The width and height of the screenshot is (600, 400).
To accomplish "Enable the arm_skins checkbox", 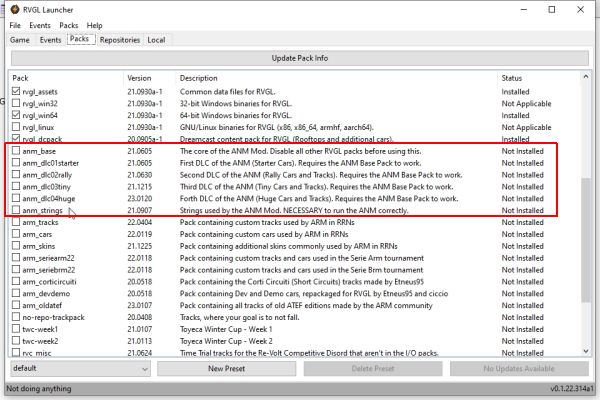I will click(16, 245).
